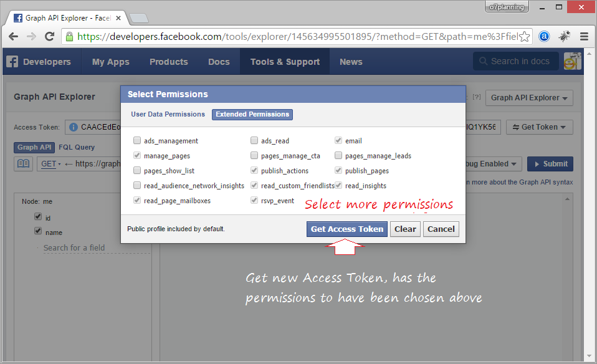597x364 pixels.
Task: Switch to the FQL Query tab
Action: coord(77,147)
